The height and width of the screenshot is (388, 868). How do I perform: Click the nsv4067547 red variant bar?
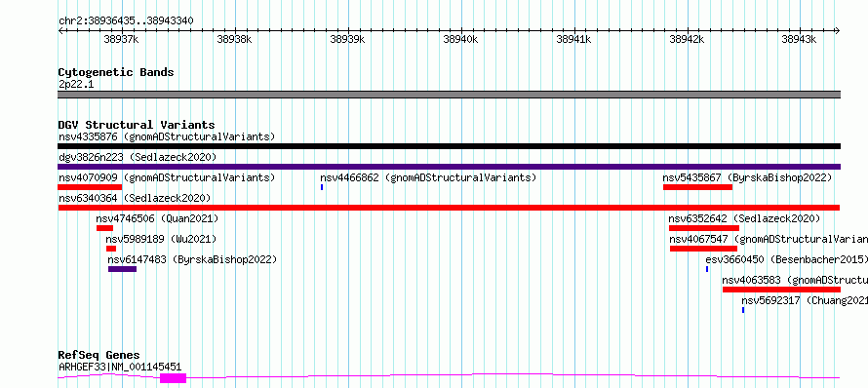[x=703, y=249]
